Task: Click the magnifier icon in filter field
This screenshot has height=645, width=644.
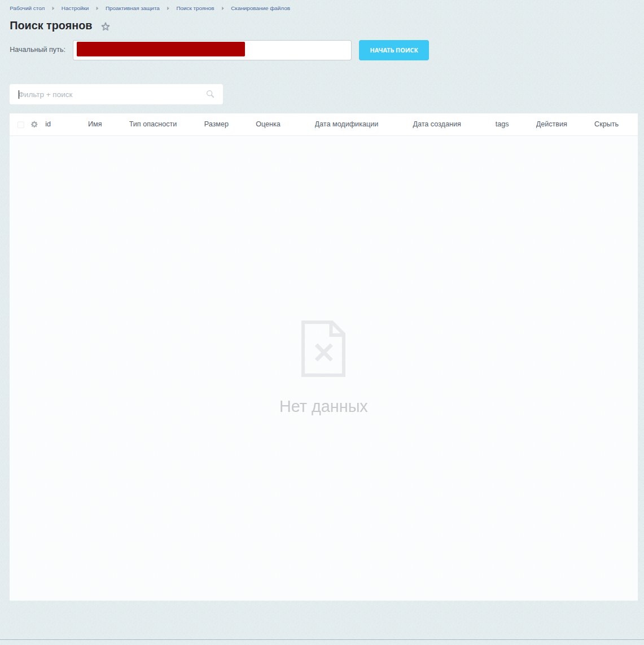Action: (x=210, y=94)
